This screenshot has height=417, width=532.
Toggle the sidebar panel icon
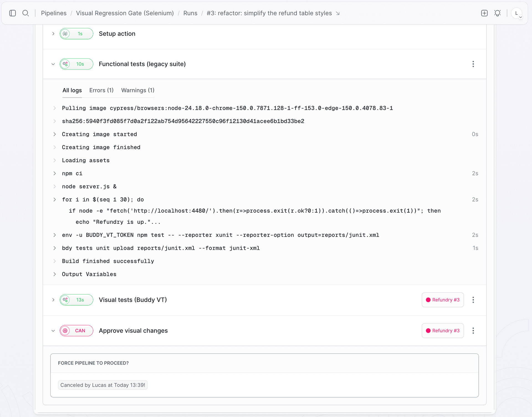click(12, 13)
